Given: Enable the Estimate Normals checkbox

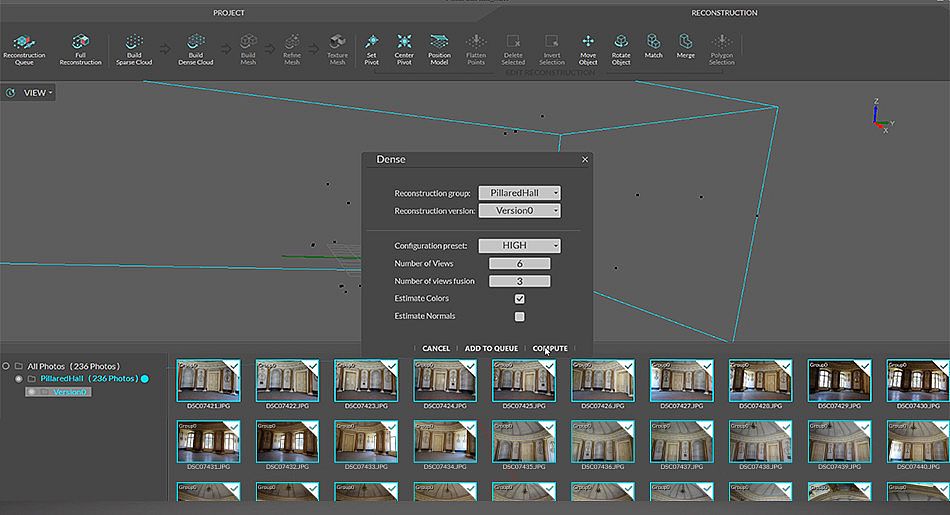Looking at the screenshot, I should pos(520,317).
